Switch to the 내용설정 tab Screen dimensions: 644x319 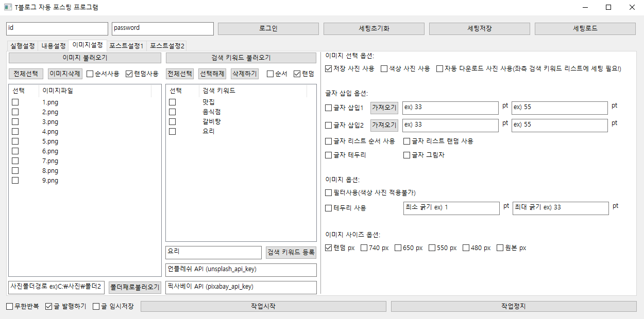point(54,46)
